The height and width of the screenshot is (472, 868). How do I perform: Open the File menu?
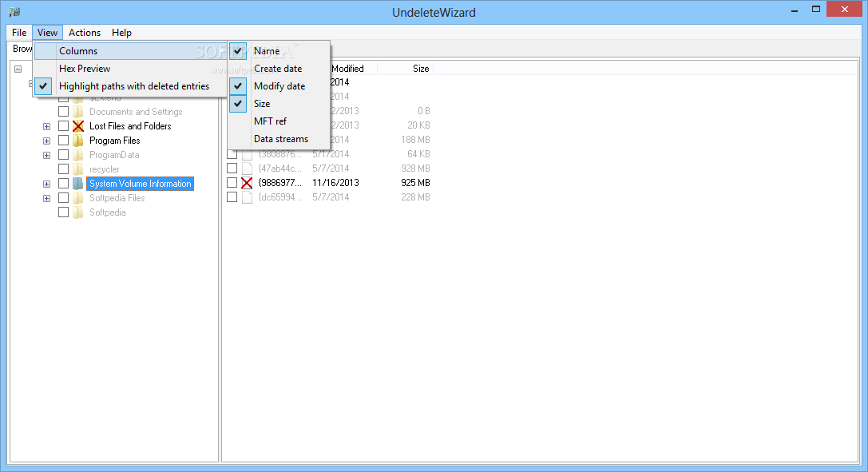pos(19,33)
